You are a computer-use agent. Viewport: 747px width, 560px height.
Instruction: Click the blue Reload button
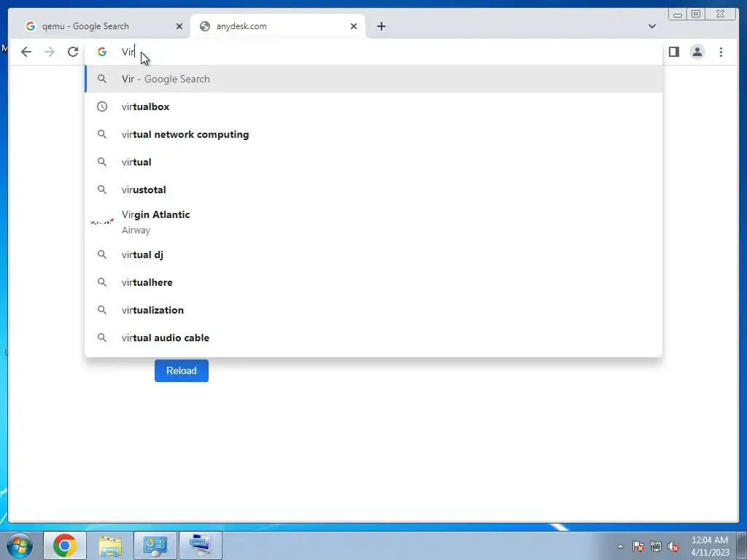[x=182, y=370]
